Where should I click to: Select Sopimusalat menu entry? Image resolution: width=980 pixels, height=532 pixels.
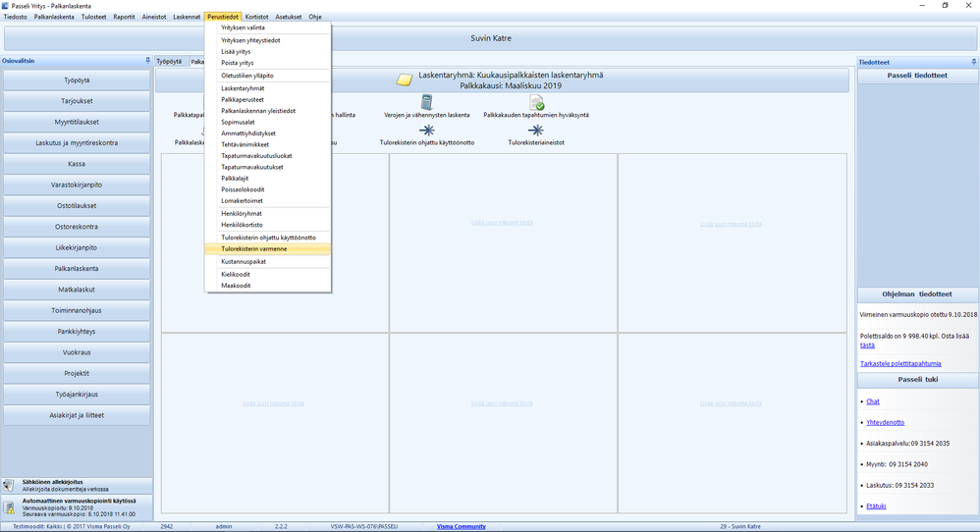click(267, 123)
